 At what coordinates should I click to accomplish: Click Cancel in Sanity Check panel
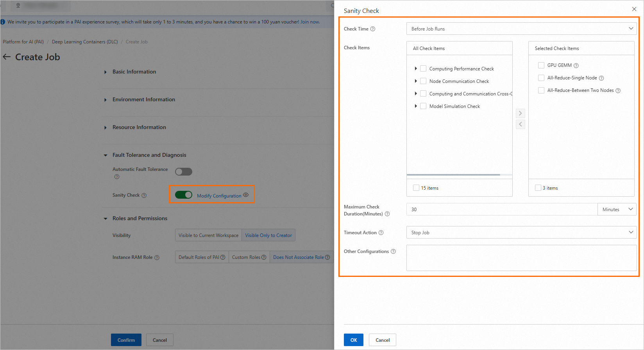pyautogui.click(x=383, y=340)
